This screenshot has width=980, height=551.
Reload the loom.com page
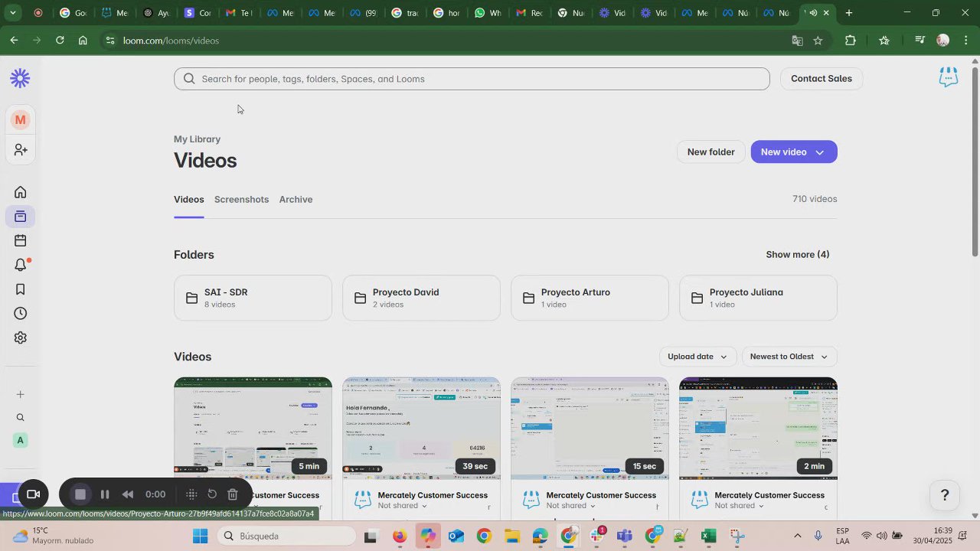(60, 41)
